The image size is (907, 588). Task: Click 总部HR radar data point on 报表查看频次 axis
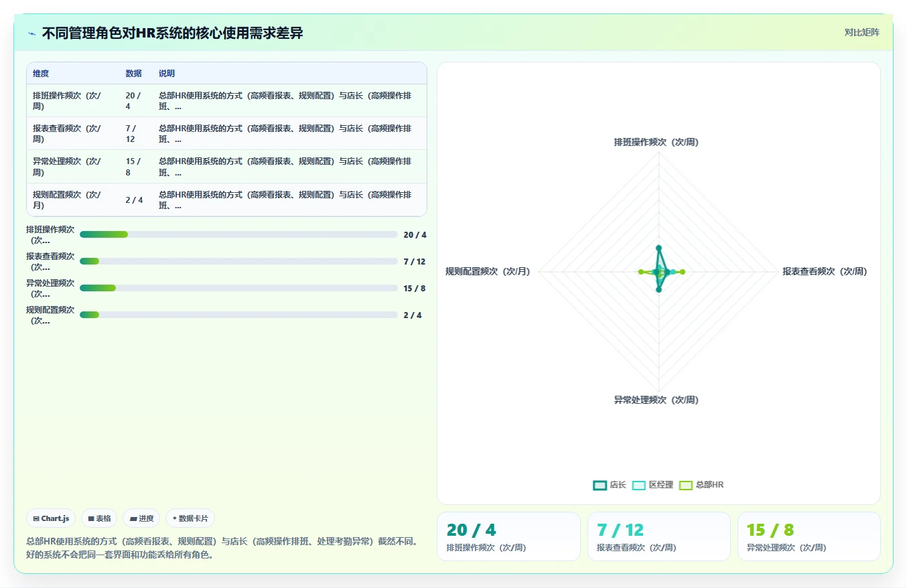point(683,271)
